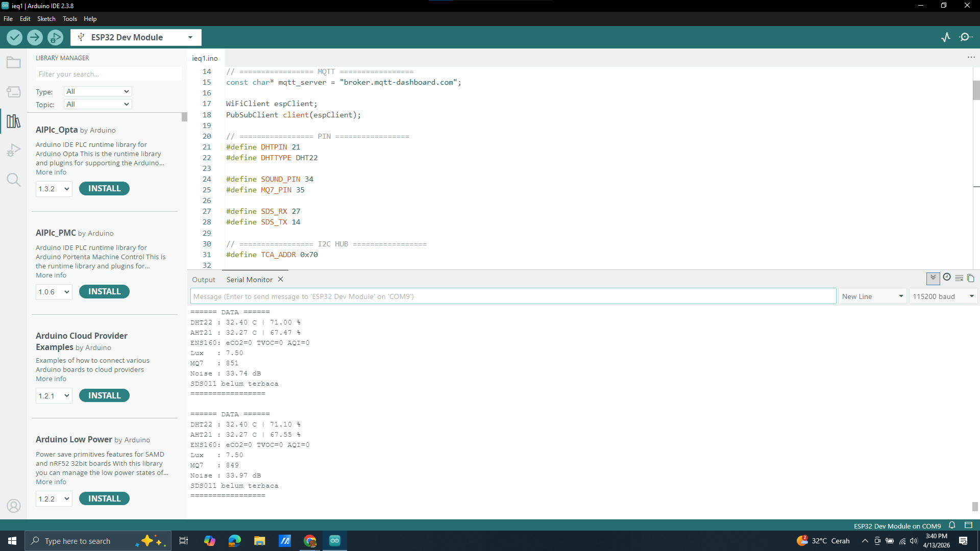Viewport: 980px width, 551px height.
Task: Open the Type filter dropdown
Action: 98,91
